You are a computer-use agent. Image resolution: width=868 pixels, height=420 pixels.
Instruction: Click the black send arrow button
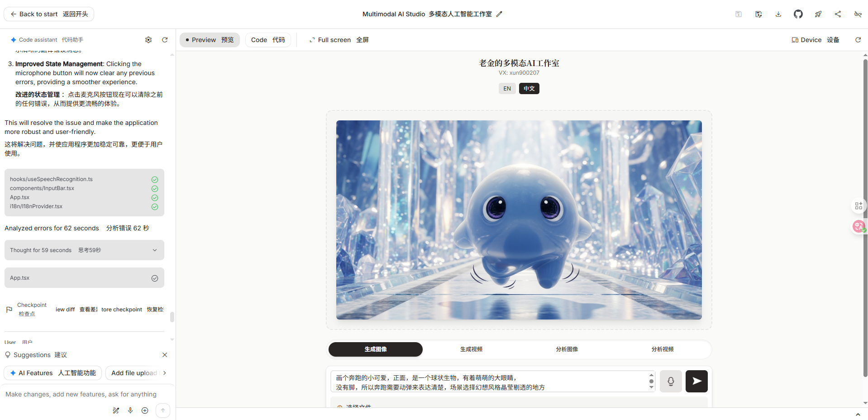pyautogui.click(x=696, y=381)
